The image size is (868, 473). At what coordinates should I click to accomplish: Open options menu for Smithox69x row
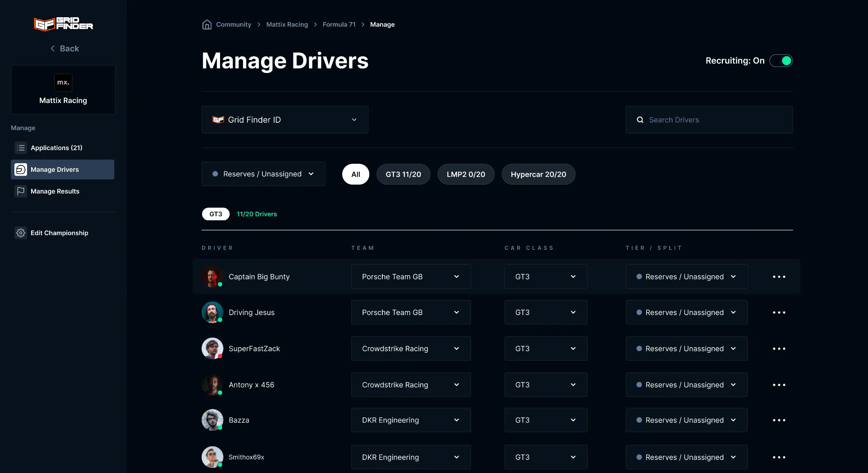(779, 457)
